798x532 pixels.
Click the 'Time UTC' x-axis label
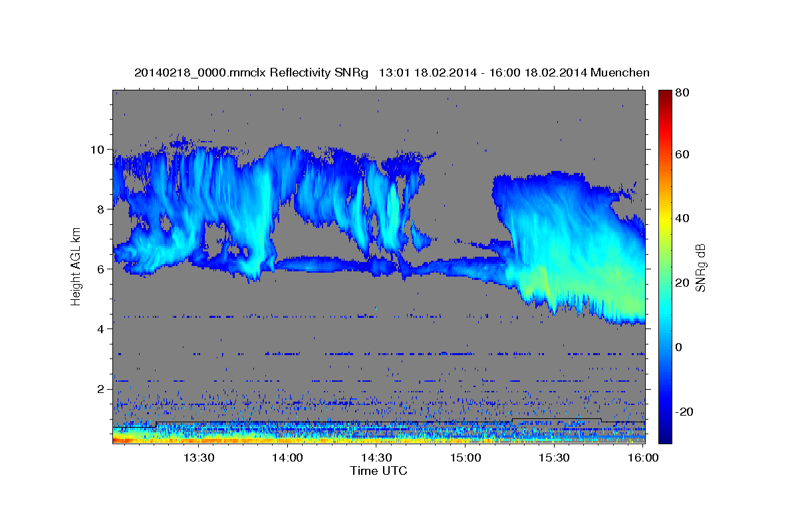click(378, 471)
